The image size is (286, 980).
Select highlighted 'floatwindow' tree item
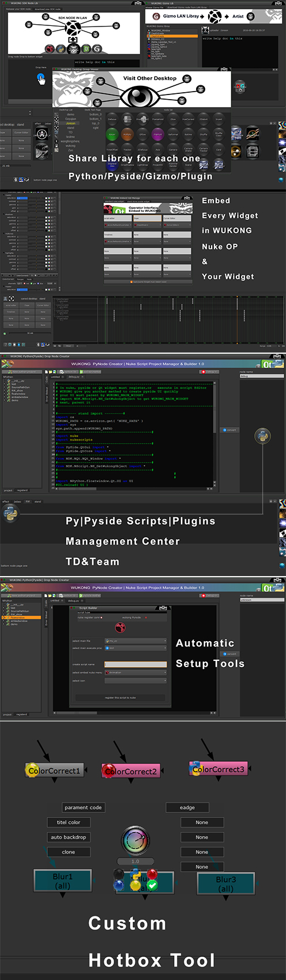point(21,617)
